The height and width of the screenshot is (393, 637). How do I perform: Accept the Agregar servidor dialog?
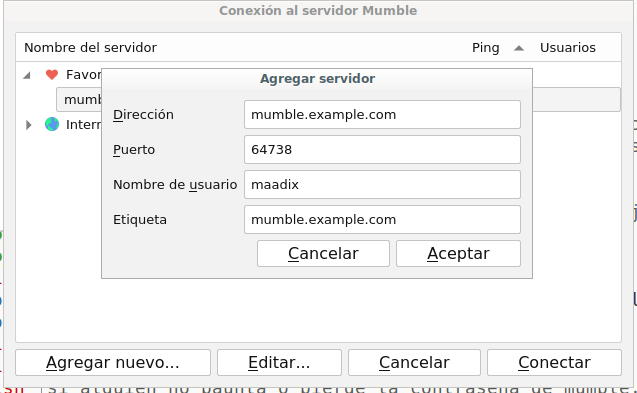point(458,254)
